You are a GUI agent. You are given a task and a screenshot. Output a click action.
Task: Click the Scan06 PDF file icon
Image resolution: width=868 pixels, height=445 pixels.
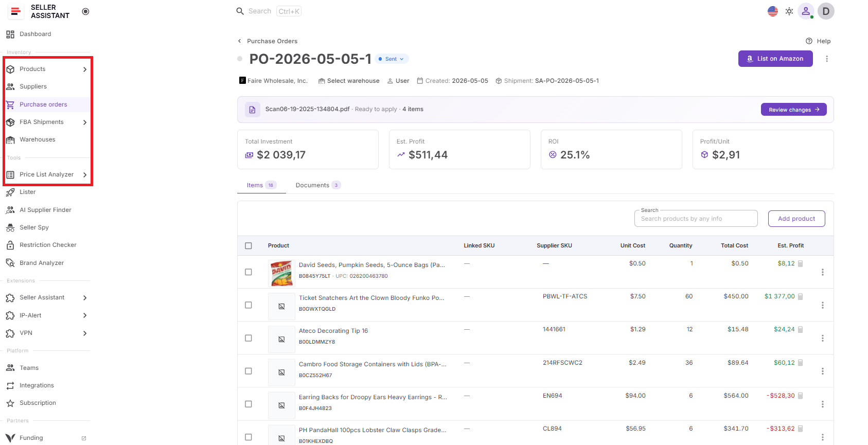(x=252, y=110)
